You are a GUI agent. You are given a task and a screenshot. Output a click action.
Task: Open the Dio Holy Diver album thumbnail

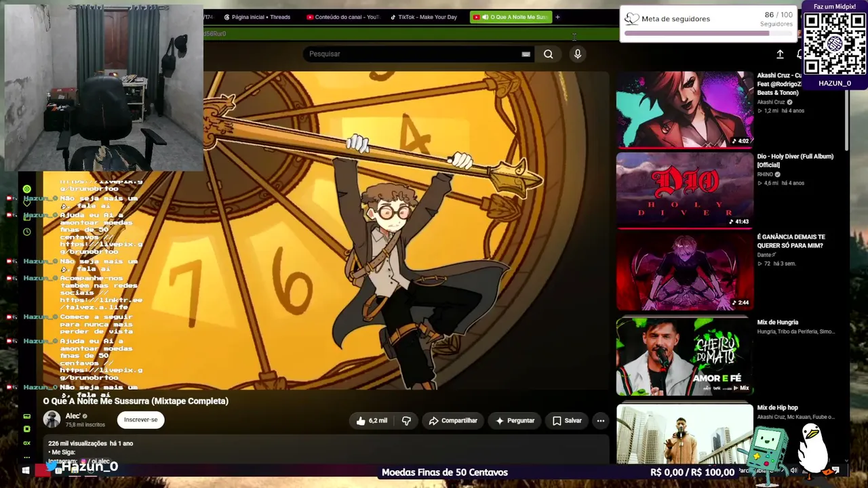point(684,190)
